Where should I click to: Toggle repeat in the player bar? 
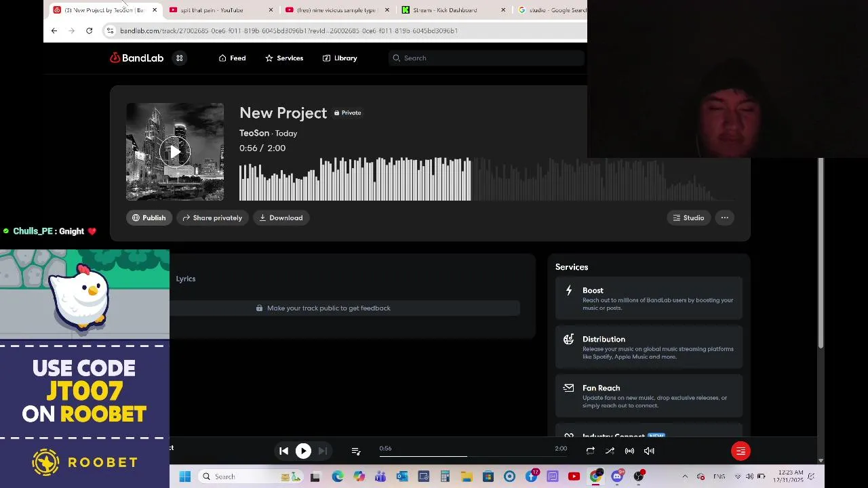(590, 451)
